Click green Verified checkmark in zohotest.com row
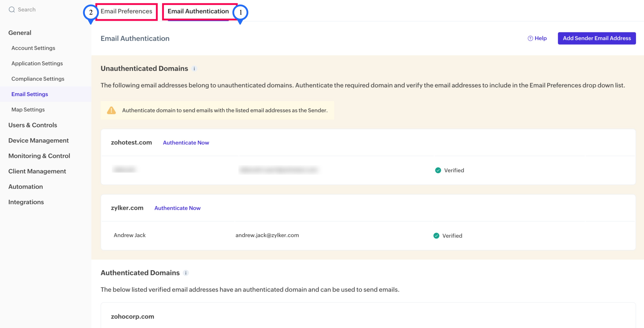Viewport: 644px width, 328px height. (x=438, y=170)
